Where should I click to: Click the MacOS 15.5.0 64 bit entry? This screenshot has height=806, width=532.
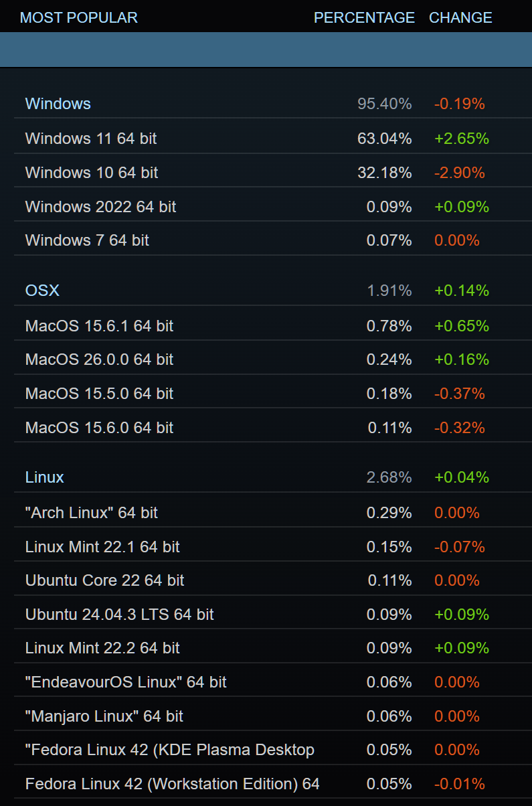click(99, 394)
